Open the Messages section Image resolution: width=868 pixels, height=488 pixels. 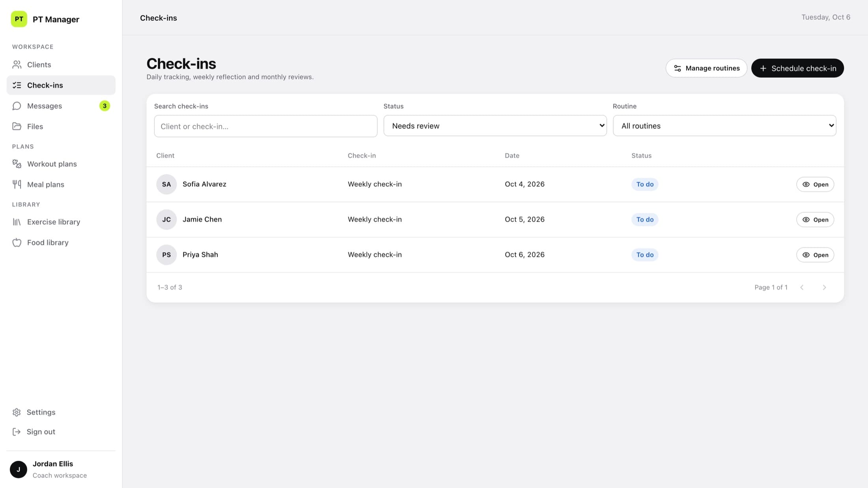point(61,106)
